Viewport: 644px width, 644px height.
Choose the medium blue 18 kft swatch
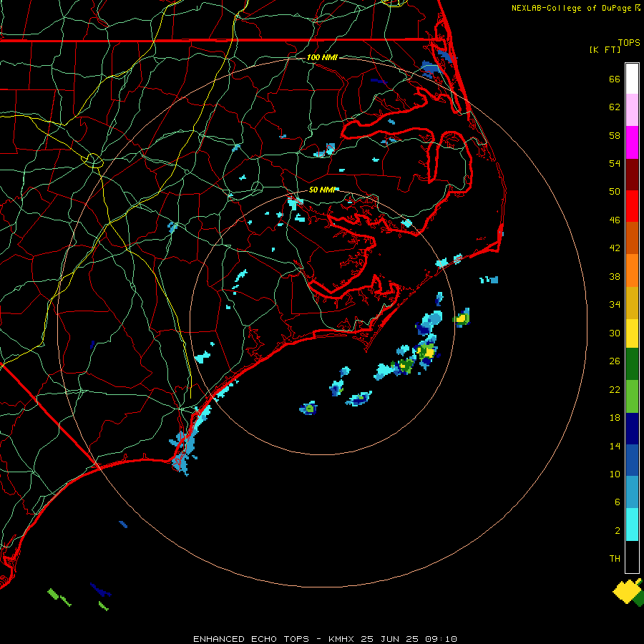coord(632,460)
